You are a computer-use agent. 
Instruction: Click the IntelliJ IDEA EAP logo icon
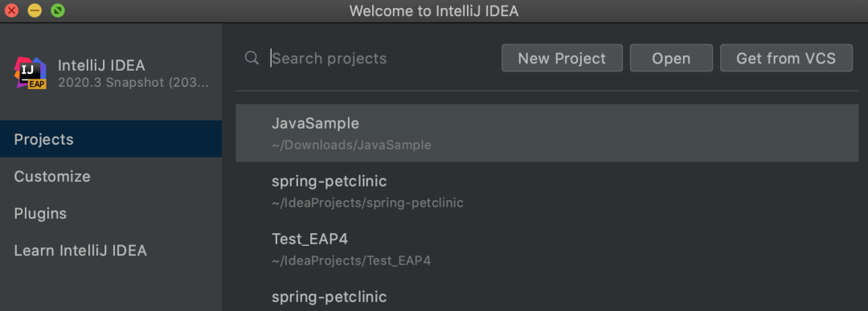click(x=31, y=72)
